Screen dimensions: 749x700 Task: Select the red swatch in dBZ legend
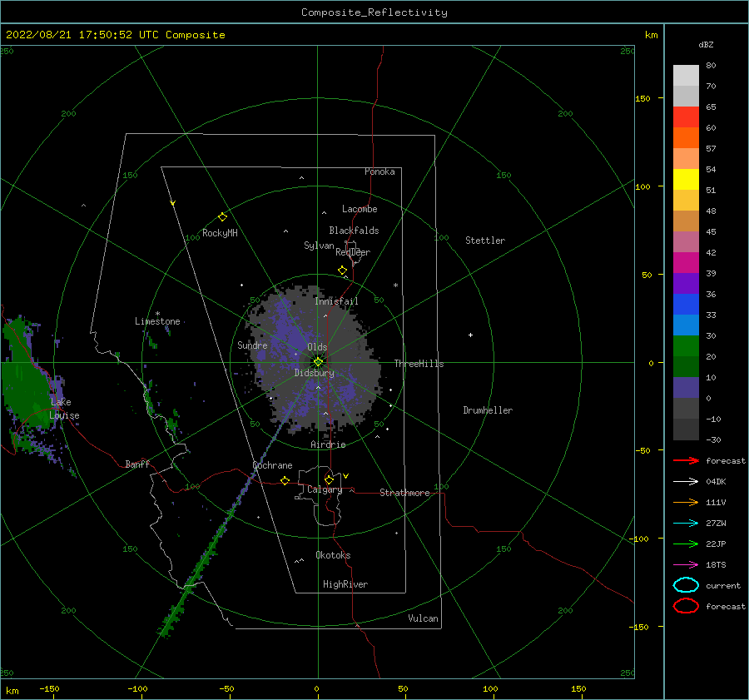pos(686,117)
